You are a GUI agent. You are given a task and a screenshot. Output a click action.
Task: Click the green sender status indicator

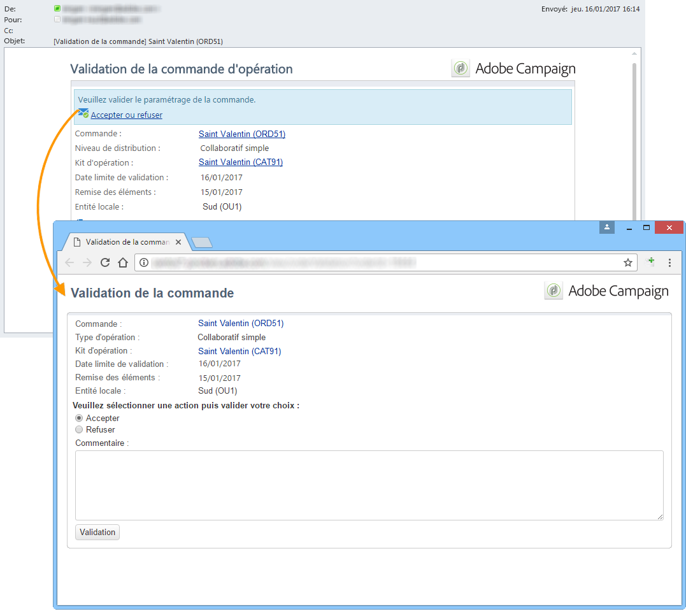[57, 8]
